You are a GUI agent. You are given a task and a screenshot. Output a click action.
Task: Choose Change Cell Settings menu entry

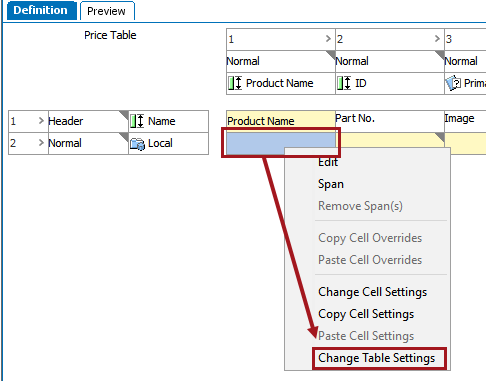click(373, 292)
